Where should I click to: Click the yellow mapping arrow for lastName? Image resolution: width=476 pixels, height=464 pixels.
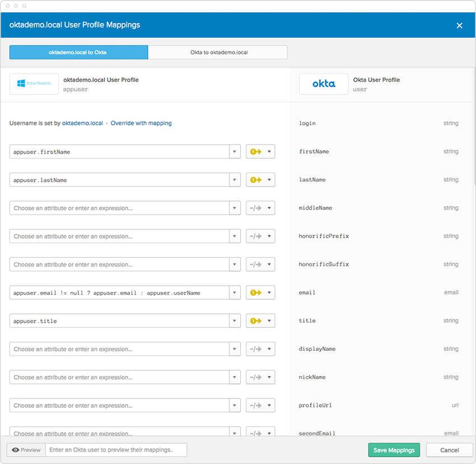tap(256, 180)
